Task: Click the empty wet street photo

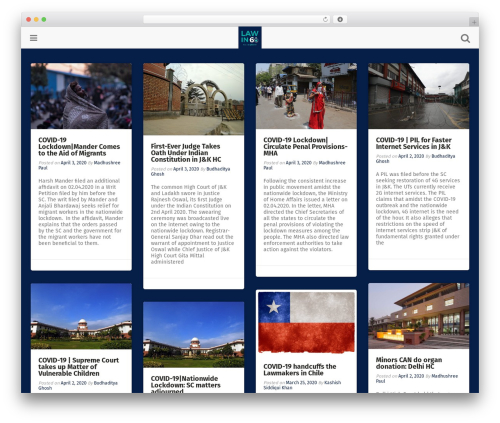Action: (x=419, y=96)
